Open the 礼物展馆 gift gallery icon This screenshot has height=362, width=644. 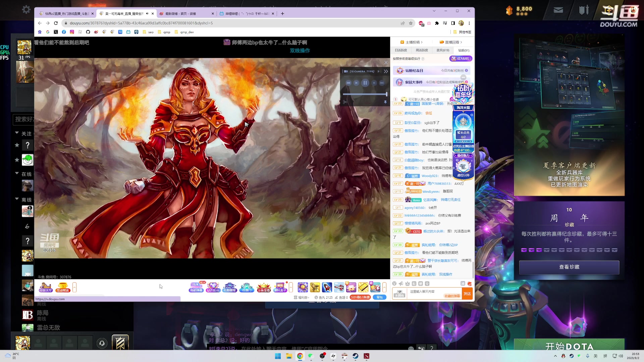(x=230, y=287)
